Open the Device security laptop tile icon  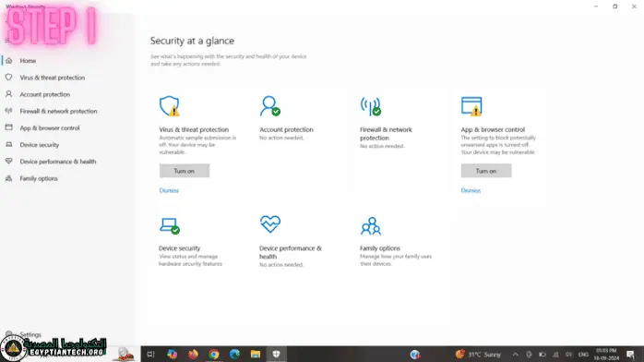point(170,226)
